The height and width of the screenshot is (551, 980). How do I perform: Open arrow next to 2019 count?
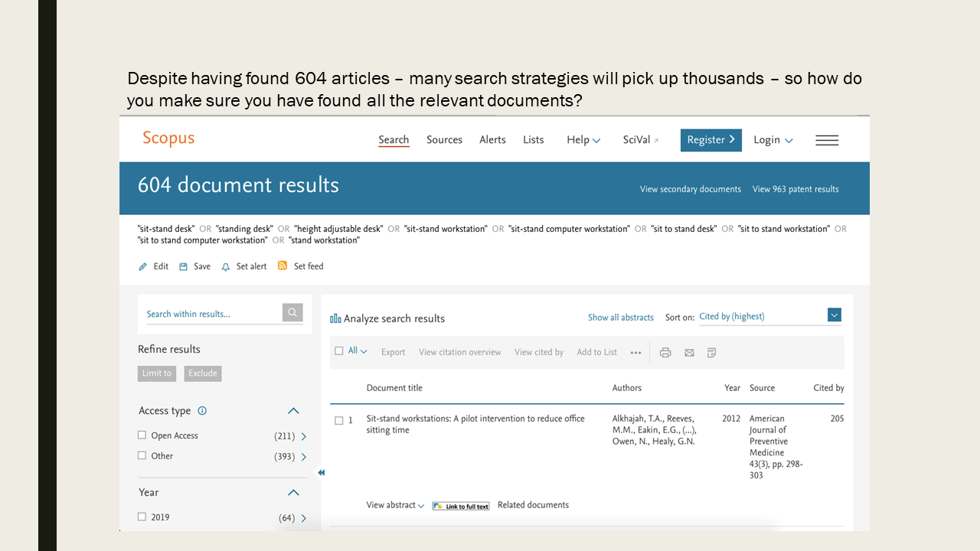(304, 518)
